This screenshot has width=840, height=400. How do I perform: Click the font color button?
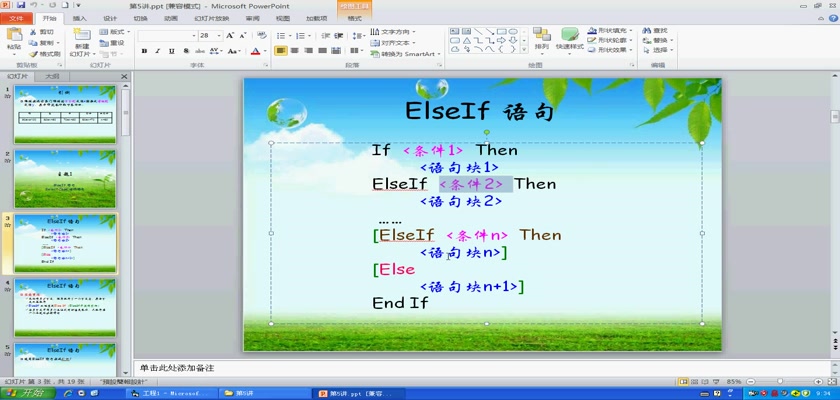pos(256,51)
